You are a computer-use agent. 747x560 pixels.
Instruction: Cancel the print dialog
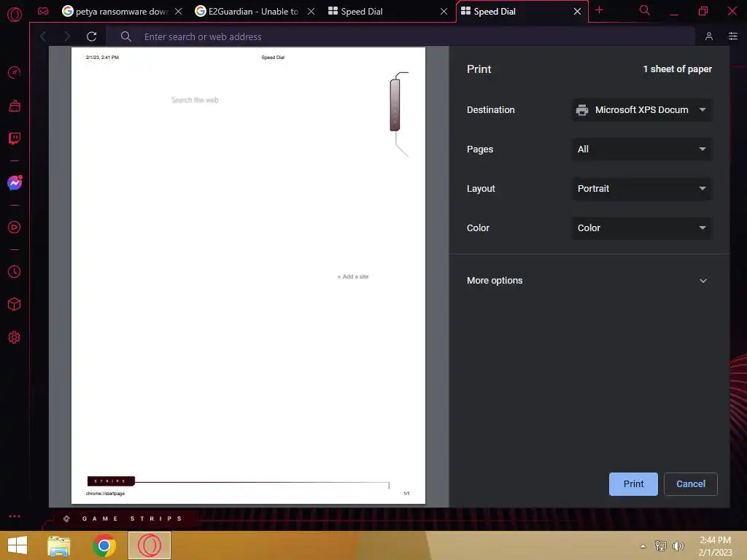click(690, 484)
